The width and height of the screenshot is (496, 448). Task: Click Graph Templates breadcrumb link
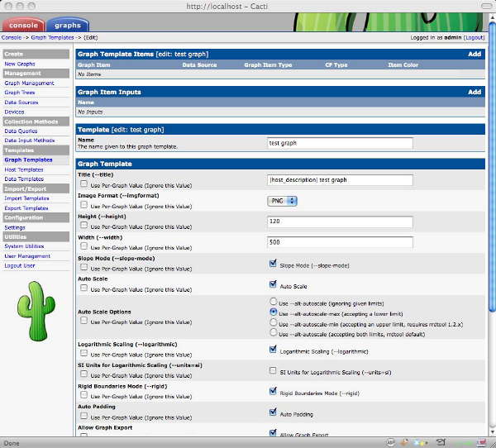click(52, 37)
